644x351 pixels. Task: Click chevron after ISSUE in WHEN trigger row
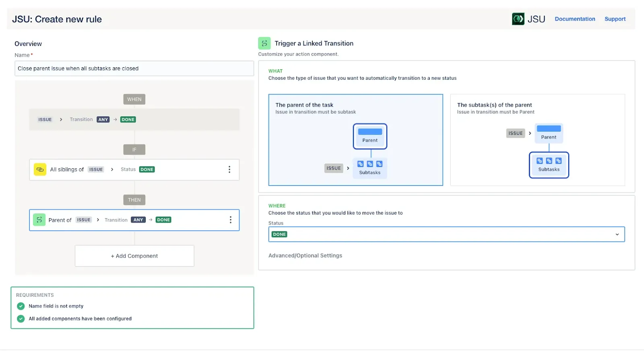[61, 120]
